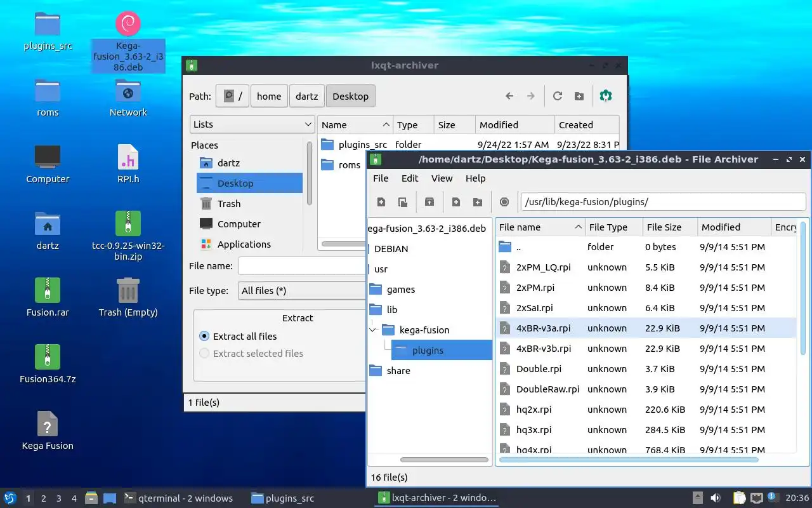Click Open archive icon in File Archiver toolbar

(x=403, y=202)
